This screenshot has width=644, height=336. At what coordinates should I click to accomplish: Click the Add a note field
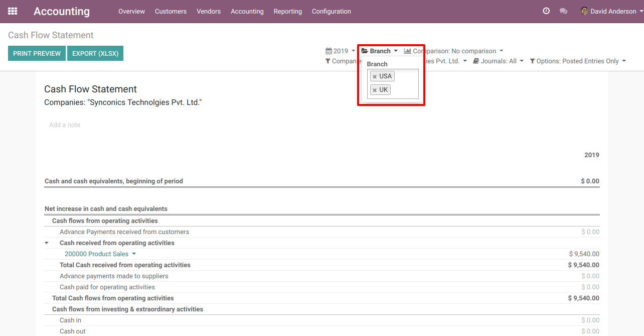point(65,125)
